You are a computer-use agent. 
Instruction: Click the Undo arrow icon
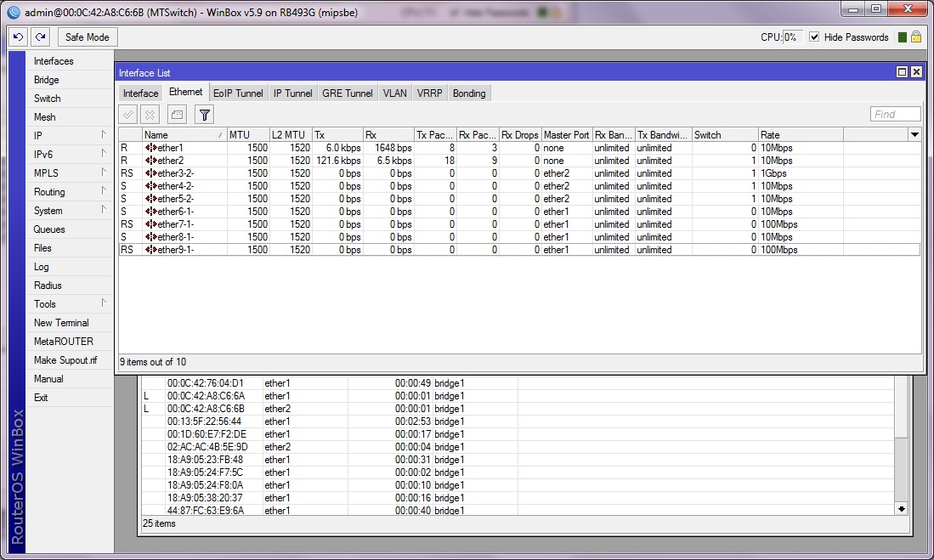click(x=18, y=37)
